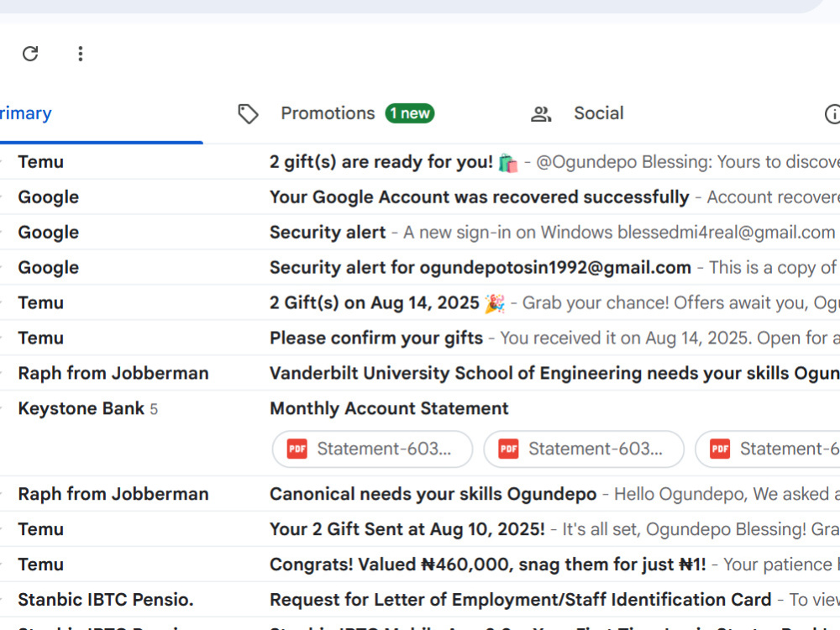This screenshot has height=630, width=840.
Task: Open the first Statement-603 attachment chip
Action: (x=372, y=449)
